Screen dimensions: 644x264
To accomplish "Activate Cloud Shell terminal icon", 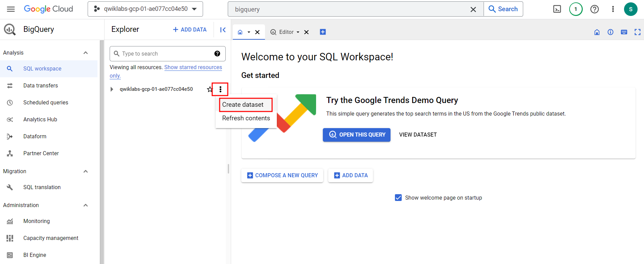I will click(x=557, y=9).
